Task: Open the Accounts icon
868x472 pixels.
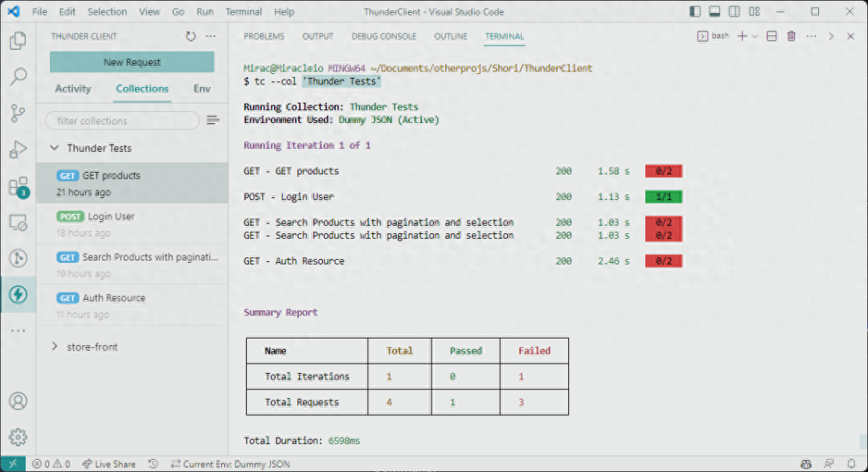Action: (x=18, y=401)
